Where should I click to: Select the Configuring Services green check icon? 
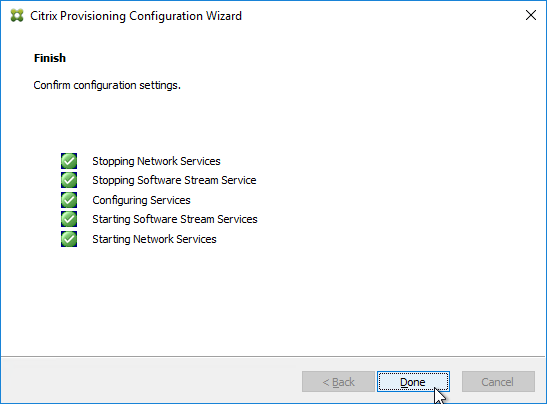click(69, 200)
